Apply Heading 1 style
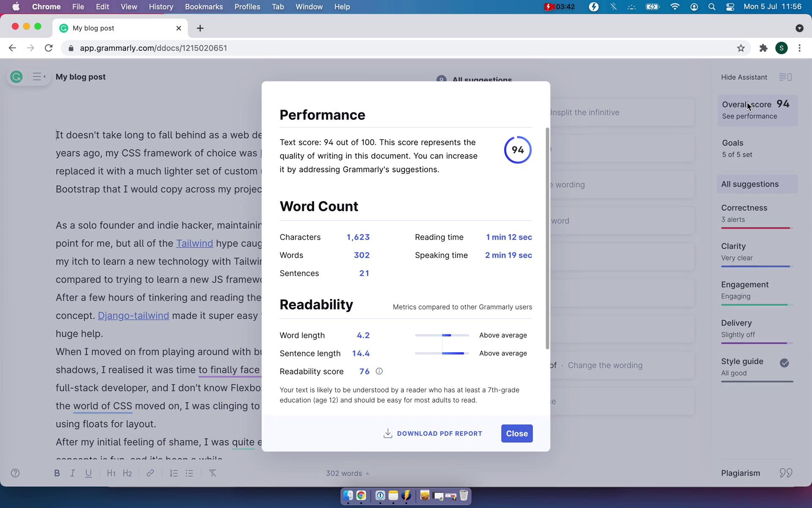 point(111,473)
